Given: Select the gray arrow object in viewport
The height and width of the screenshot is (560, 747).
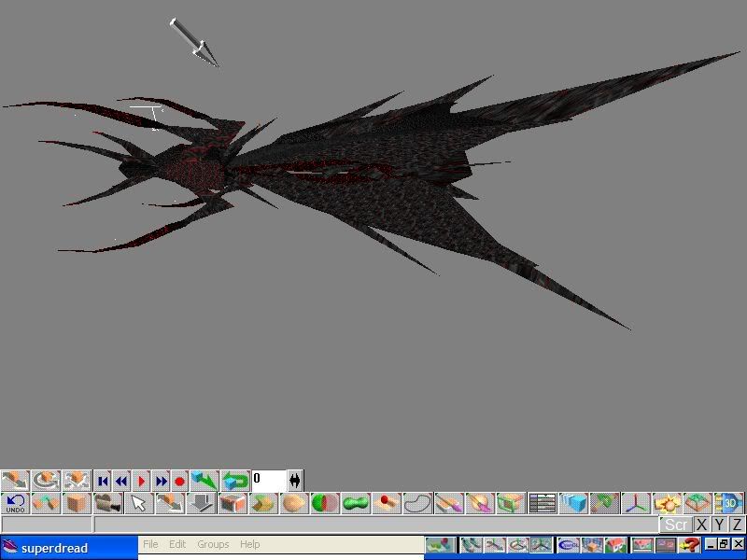Looking at the screenshot, I should pyautogui.click(x=194, y=43).
